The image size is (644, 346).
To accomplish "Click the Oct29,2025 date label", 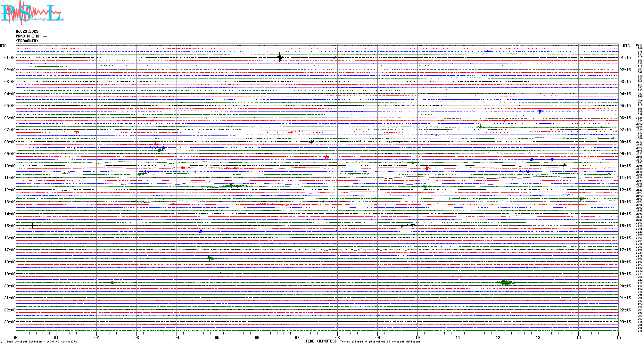I will tap(27, 31).
